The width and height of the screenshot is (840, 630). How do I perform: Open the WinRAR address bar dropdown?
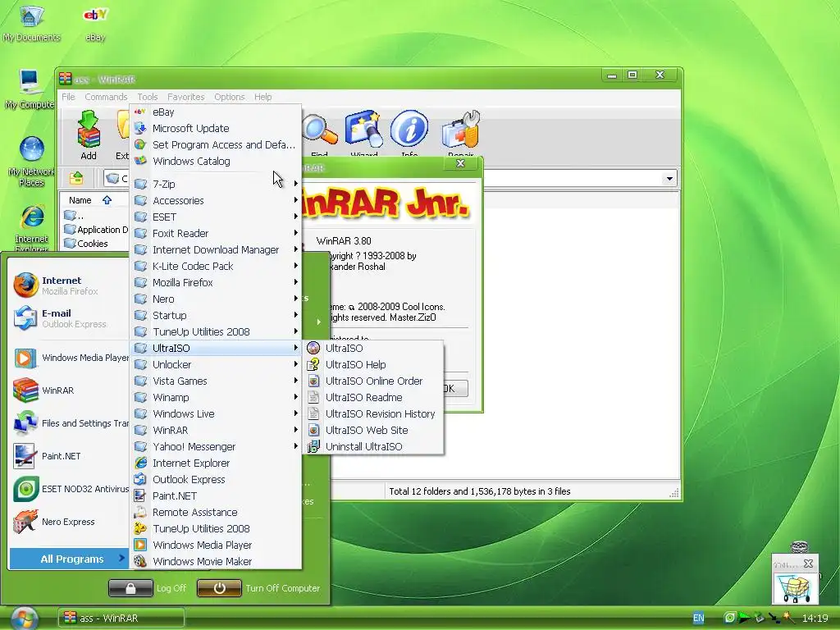click(x=669, y=178)
